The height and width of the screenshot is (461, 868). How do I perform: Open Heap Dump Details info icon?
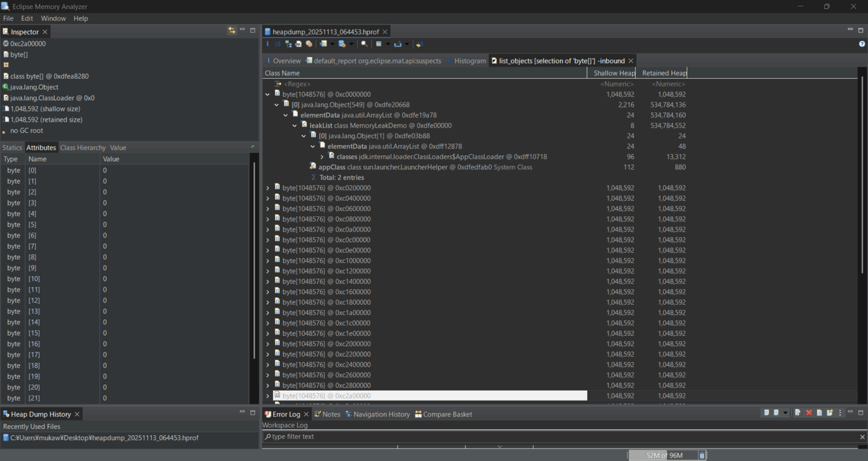267,44
